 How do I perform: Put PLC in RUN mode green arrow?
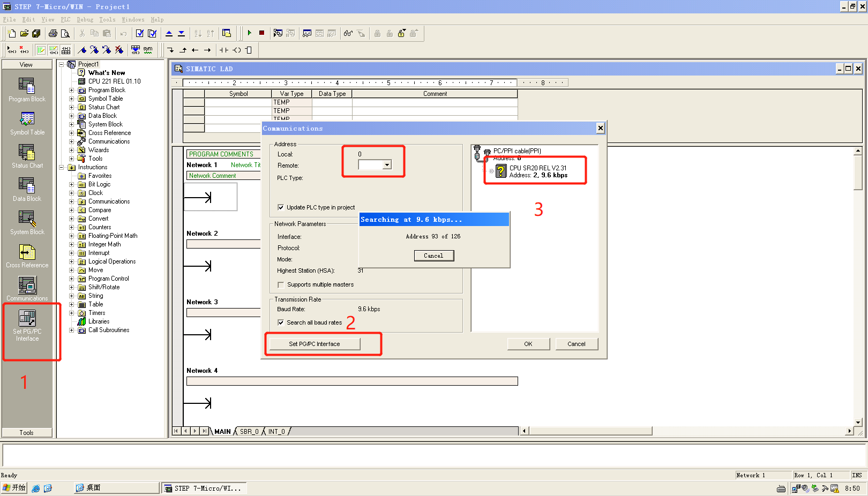249,33
